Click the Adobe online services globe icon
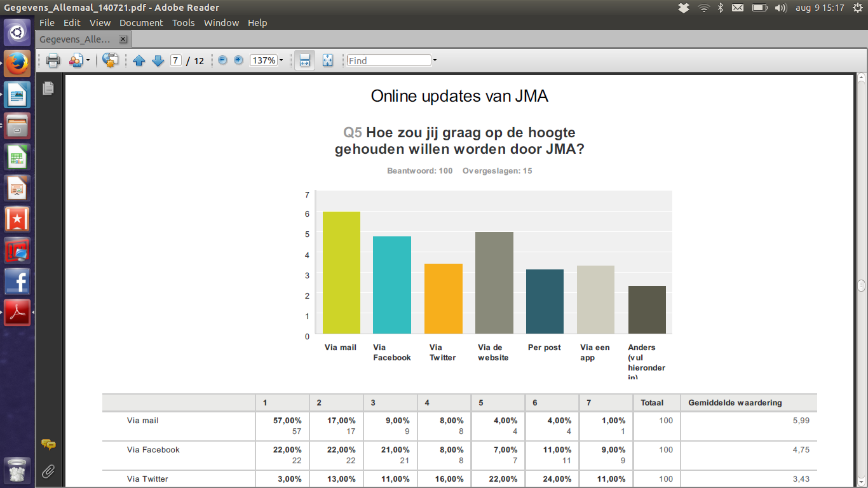This screenshot has height=488, width=868. 111,60
